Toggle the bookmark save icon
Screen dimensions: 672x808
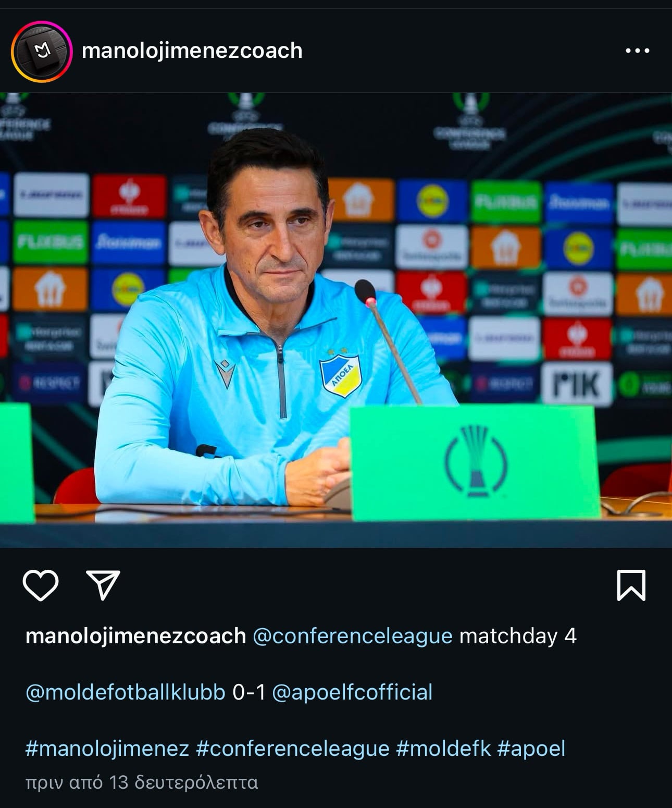631,585
